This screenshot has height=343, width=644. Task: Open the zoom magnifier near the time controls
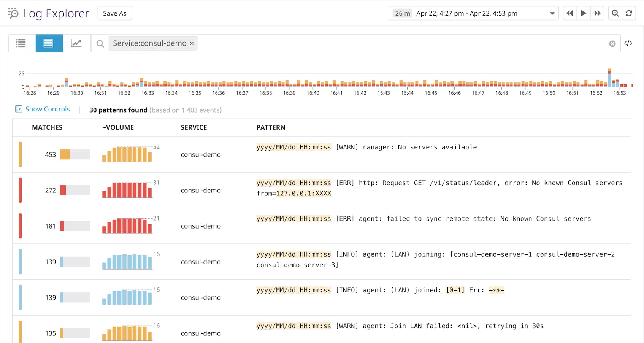[x=615, y=13]
